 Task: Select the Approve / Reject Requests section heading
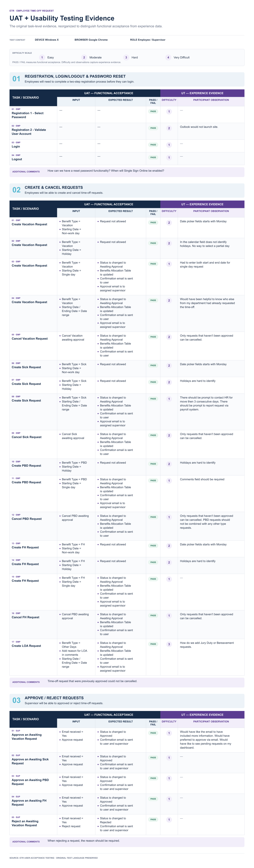pos(54,698)
